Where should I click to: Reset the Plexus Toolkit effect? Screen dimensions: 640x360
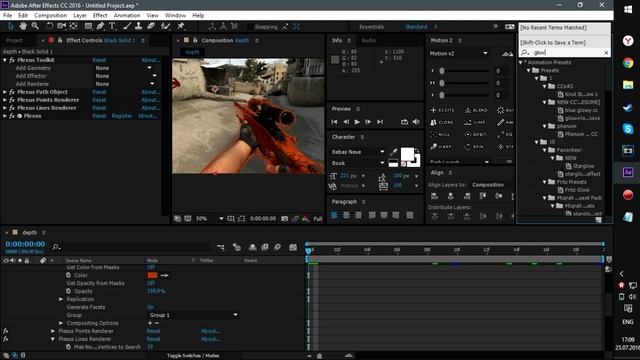coord(99,60)
